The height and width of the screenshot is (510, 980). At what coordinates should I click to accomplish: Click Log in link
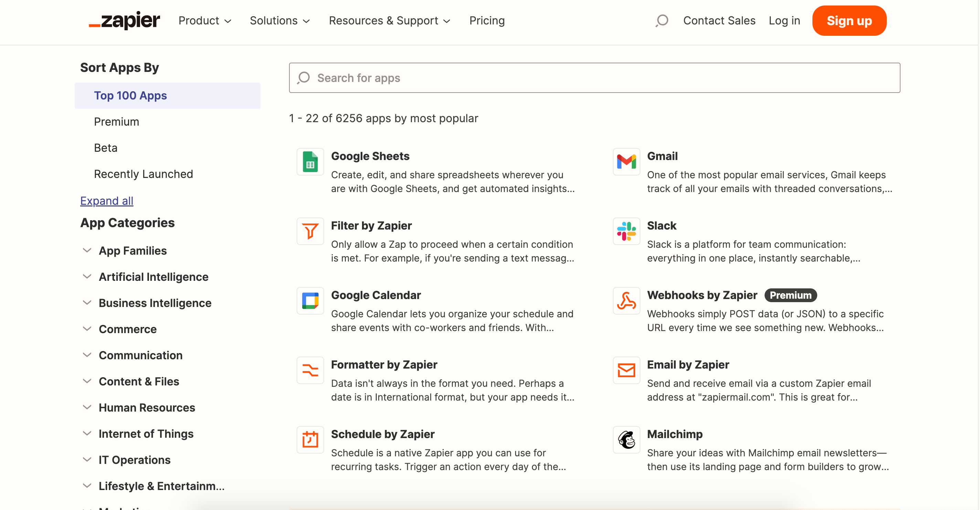(x=784, y=21)
